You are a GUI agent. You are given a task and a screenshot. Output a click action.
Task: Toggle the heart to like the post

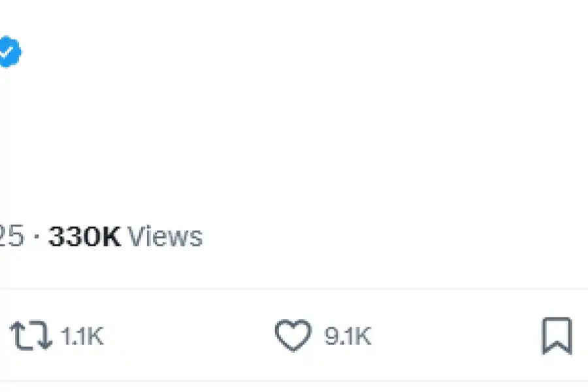[292, 336]
